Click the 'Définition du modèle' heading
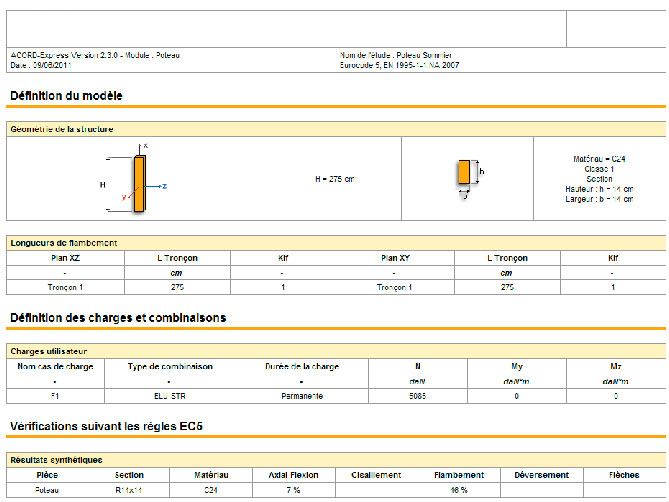This screenshot has width=669, height=502. (67, 96)
